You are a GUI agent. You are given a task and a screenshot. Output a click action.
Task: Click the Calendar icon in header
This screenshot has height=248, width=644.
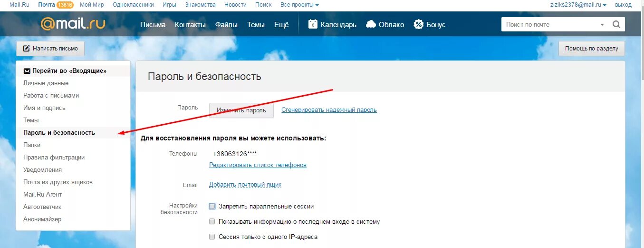(313, 24)
